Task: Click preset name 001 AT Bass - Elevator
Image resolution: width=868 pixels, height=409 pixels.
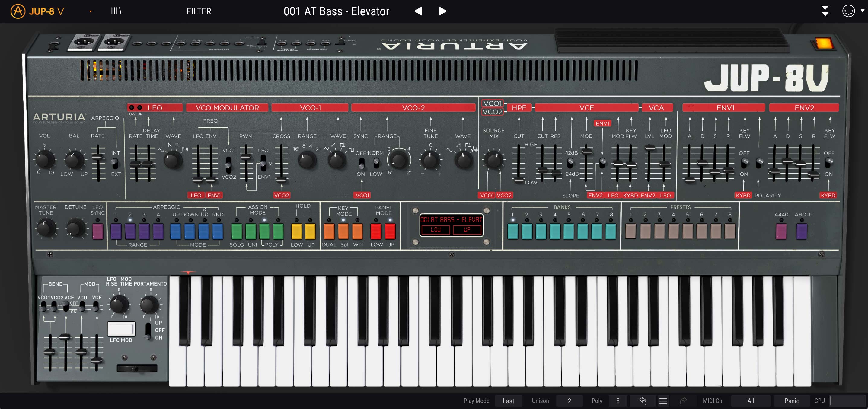Action: tap(336, 11)
